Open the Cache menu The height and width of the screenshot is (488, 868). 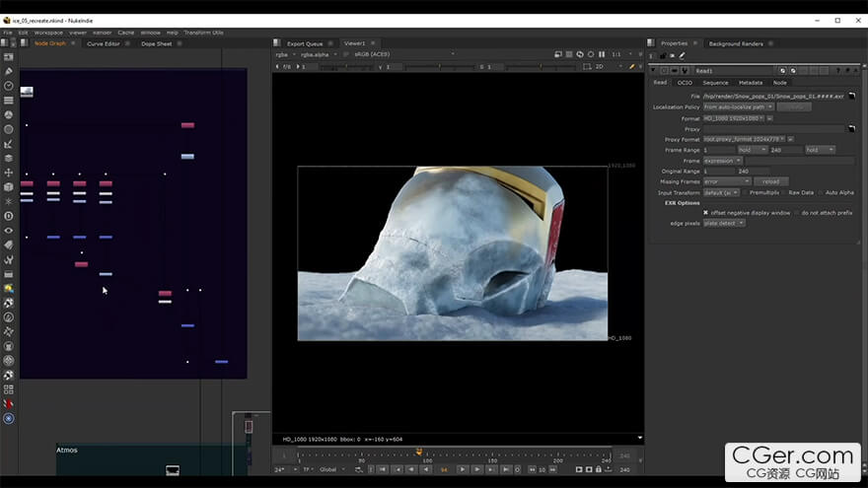[125, 33]
